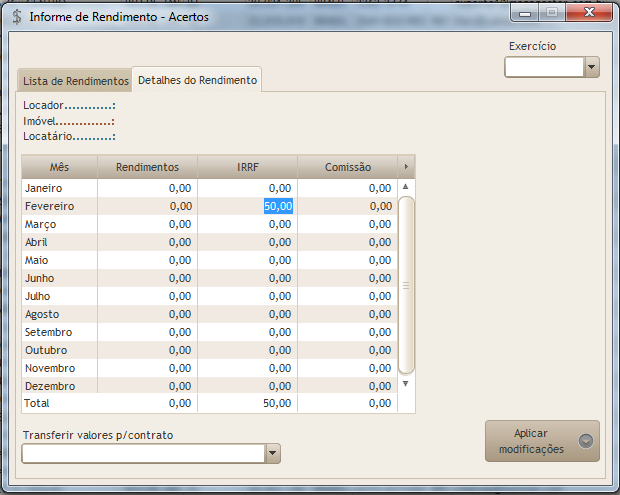Image resolution: width=620 pixels, height=495 pixels.
Task: Click the Comissão column header
Action: 347,167
